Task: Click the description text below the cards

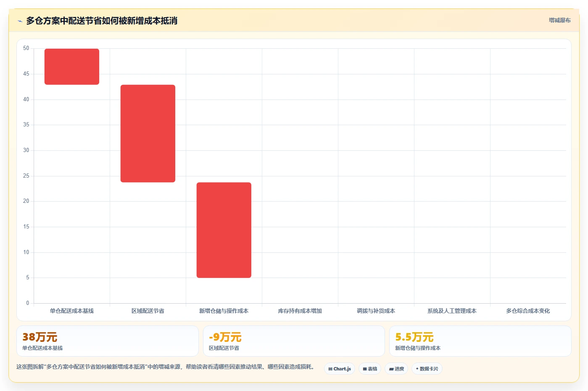Action: coord(165,367)
